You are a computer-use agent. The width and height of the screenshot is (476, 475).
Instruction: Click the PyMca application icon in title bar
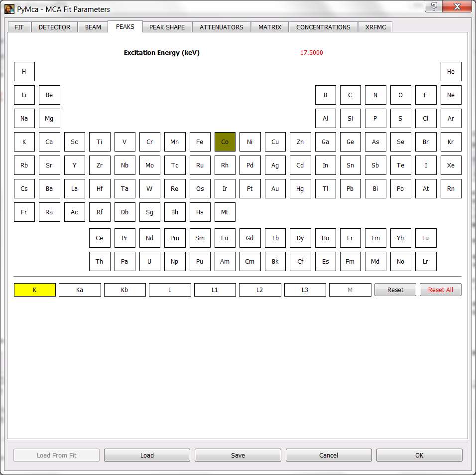(x=9, y=9)
